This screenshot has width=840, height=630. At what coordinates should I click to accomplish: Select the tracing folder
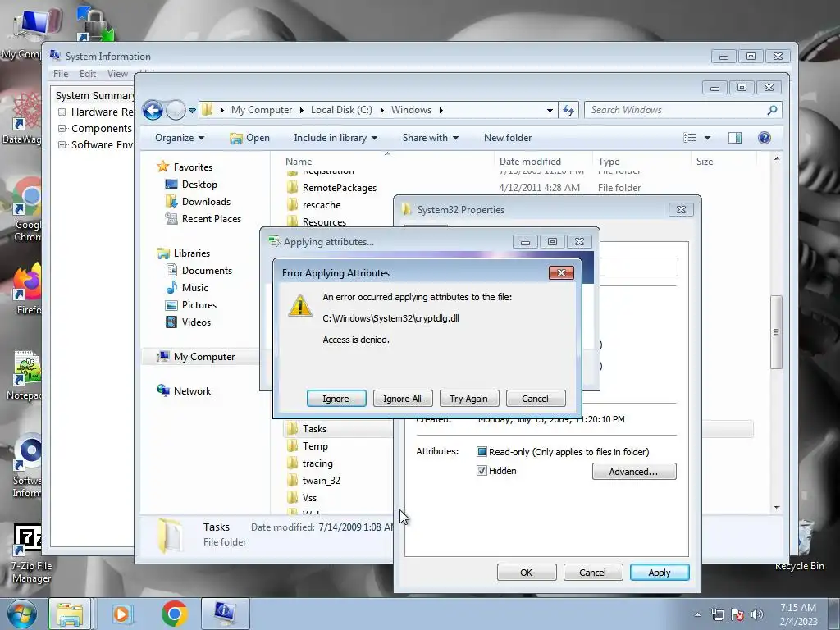point(309,463)
